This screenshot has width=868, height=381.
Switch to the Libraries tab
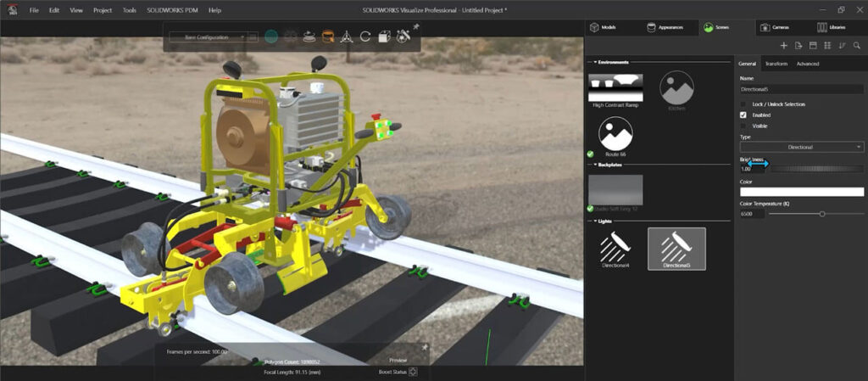tap(840, 27)
